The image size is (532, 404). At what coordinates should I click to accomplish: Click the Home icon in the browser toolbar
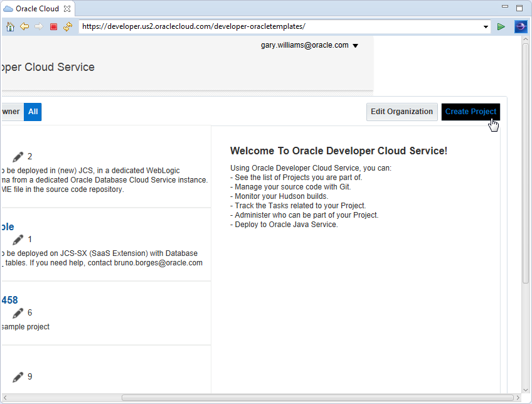tap(10, 26)
